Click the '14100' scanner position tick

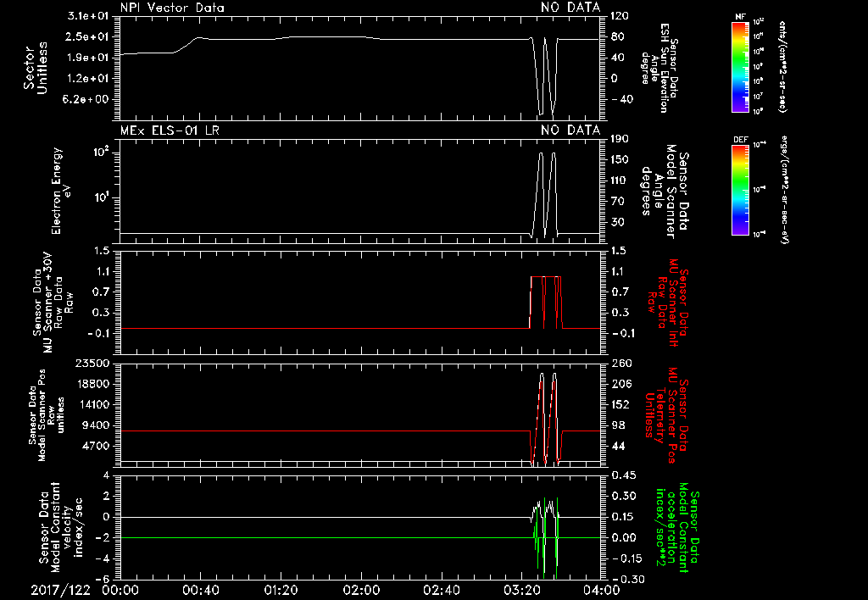click(x=92, y=404)
